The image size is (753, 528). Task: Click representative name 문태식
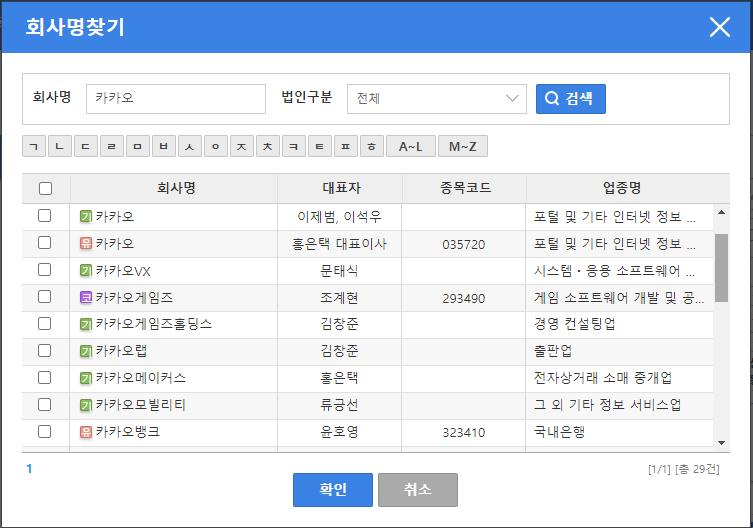point(339,270)
